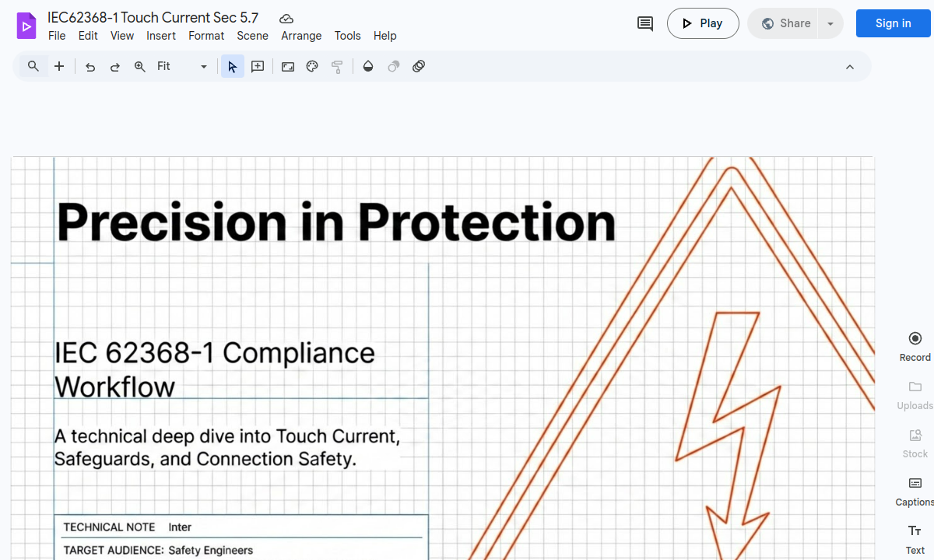Open the Arrange menu
This screenshot has height=560, width=934.
pos(301,36)
